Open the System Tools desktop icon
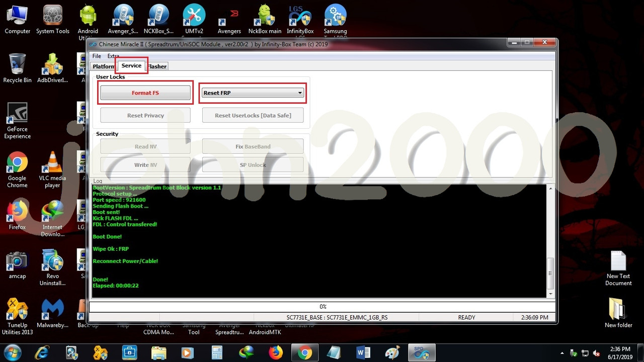644x362 pixels. coord(53,19)
